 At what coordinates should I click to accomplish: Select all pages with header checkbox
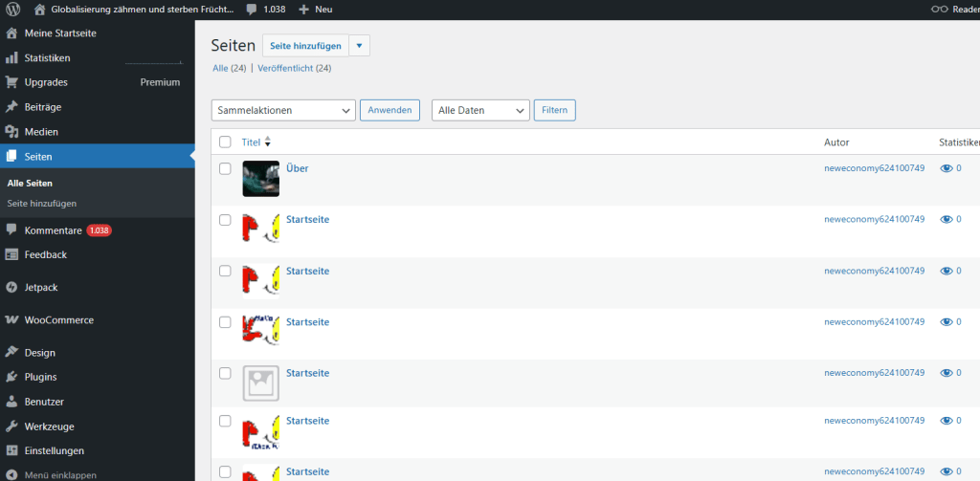225,142
